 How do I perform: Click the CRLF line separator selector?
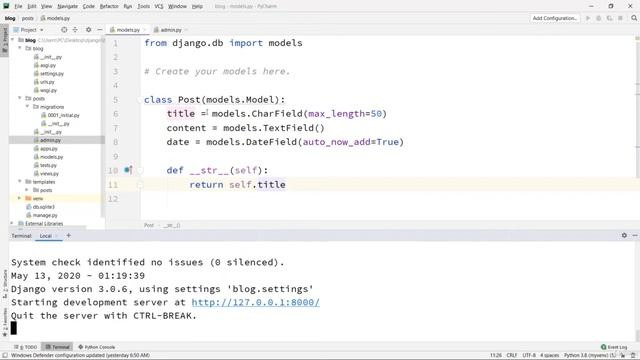click(512, 356)
